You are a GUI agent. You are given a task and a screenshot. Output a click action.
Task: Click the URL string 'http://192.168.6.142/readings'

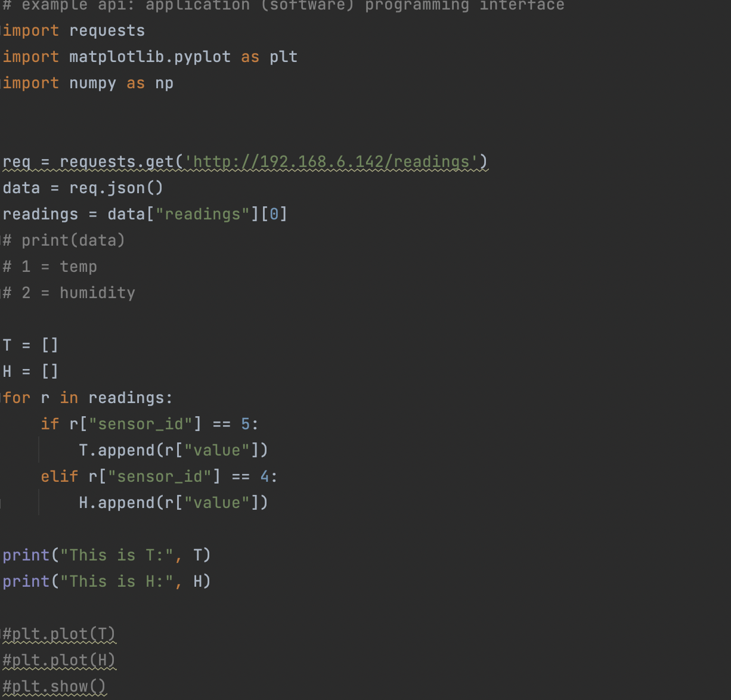tap(332, 162)
